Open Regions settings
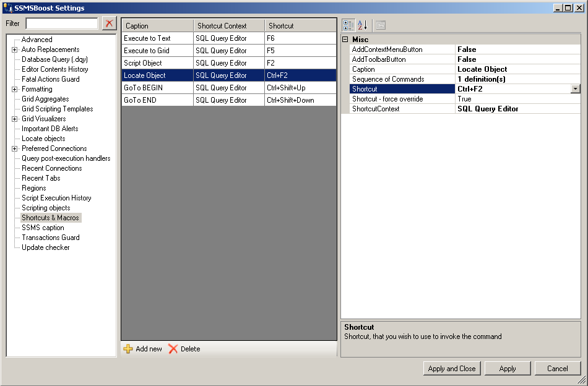 click(x=34, y=188)
